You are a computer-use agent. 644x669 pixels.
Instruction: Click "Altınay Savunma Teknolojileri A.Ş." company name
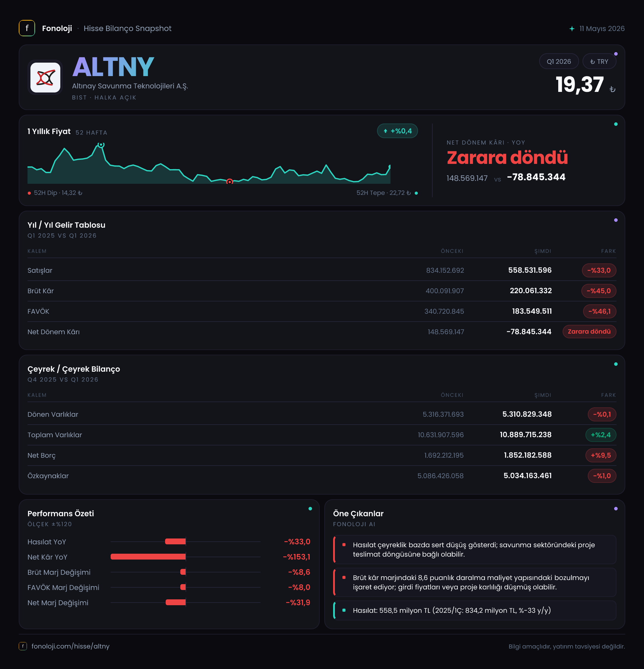click(130, 86)
